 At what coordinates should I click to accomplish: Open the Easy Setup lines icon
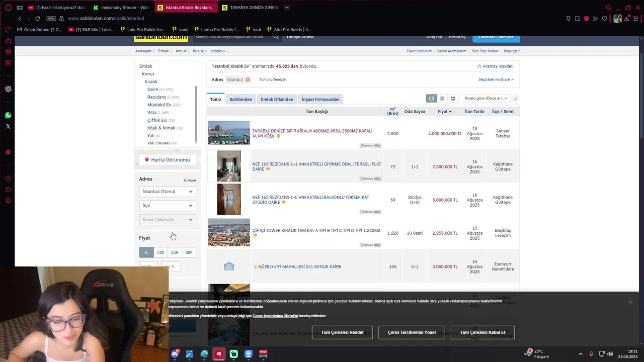tap(635, 19)
